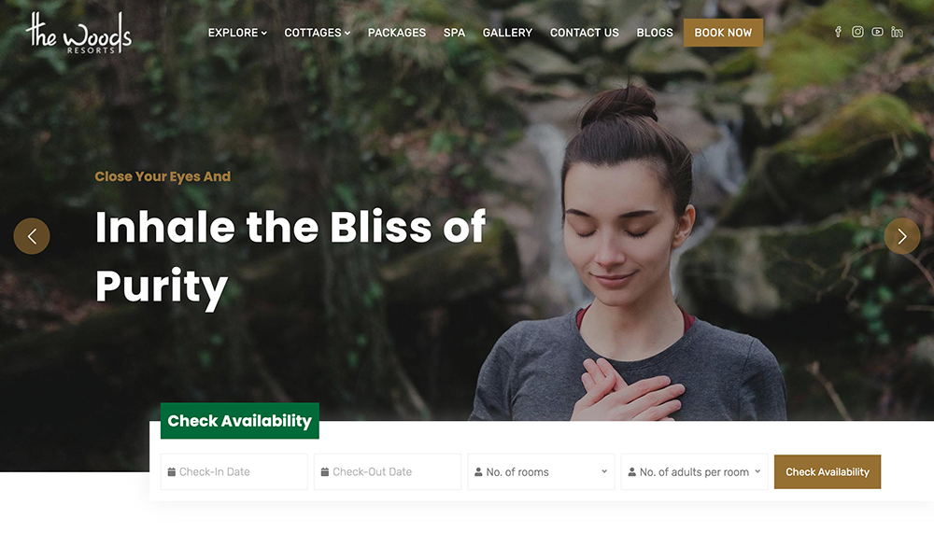Open the Spa menu item
Viewport: 934px width, 560px height.
454,33
